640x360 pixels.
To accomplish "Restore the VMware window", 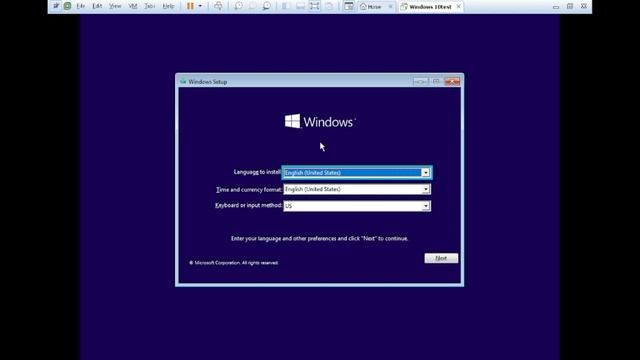I will click(x=570, y=7).
